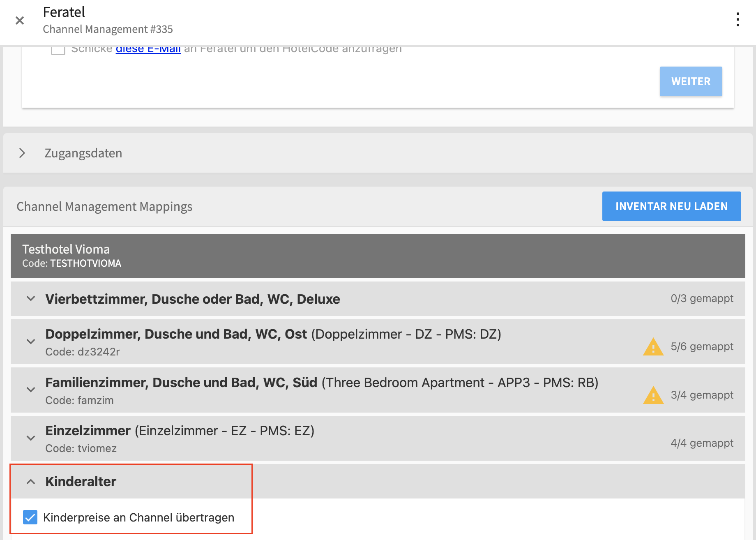The image size is (756, 540).
Task: Click the warning icon on Familienzimmer row
Action: pyautogui.click(x=653, y=395)
